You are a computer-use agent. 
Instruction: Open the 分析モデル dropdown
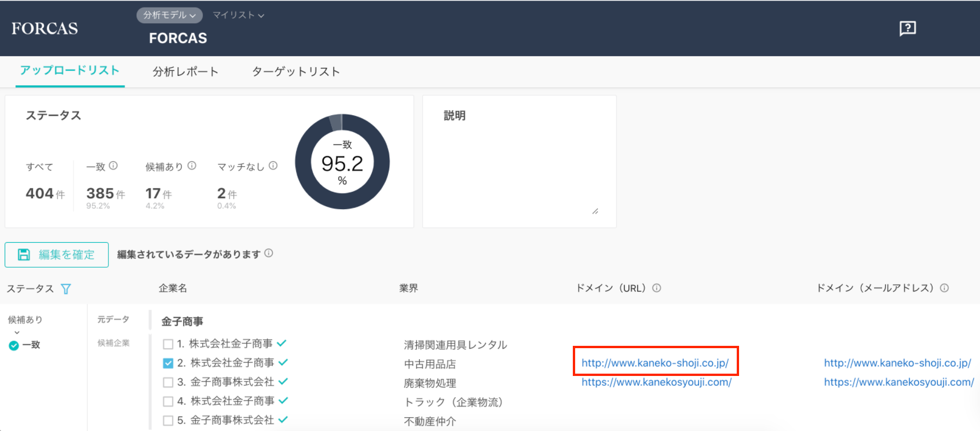coord(169,15)
